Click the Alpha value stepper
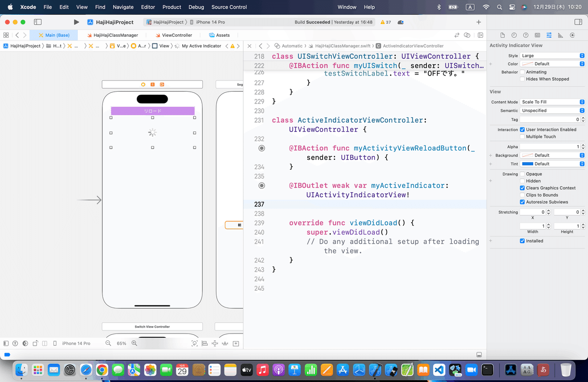Screen dimensions: 588x382 coord(583,147)
